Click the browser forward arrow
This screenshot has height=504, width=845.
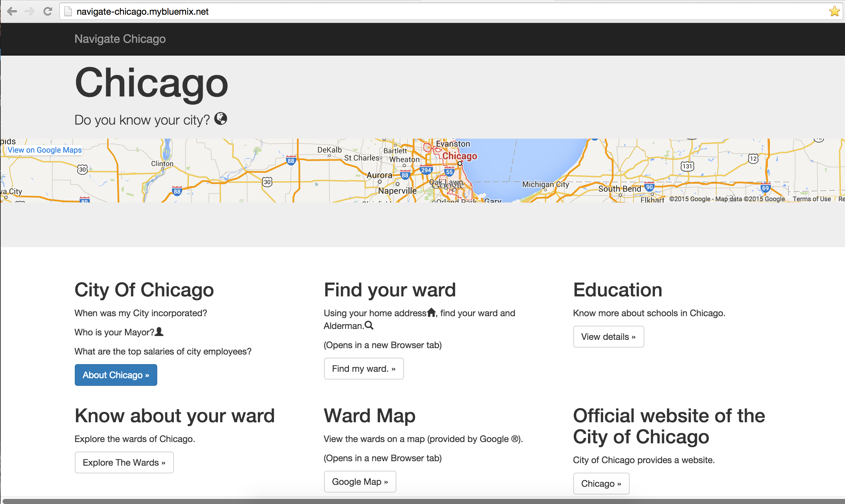[30, 11]
